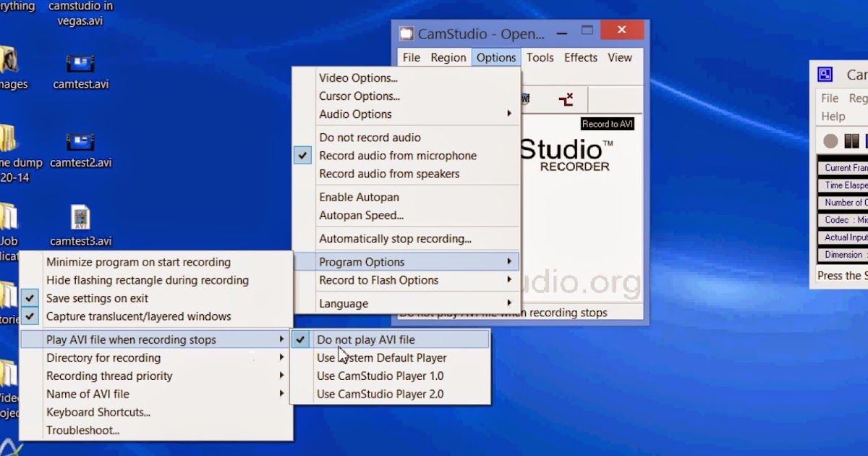Open the Effects menu in CamStudio
Viewport: 868px width, 456px height.
click(x=581, y=57)
